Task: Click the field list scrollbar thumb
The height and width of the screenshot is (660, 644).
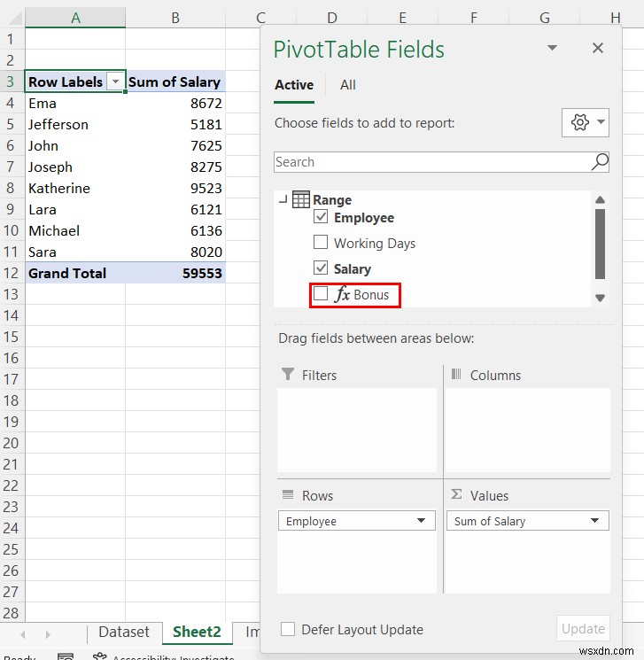Action: click(x=601, y=245)
